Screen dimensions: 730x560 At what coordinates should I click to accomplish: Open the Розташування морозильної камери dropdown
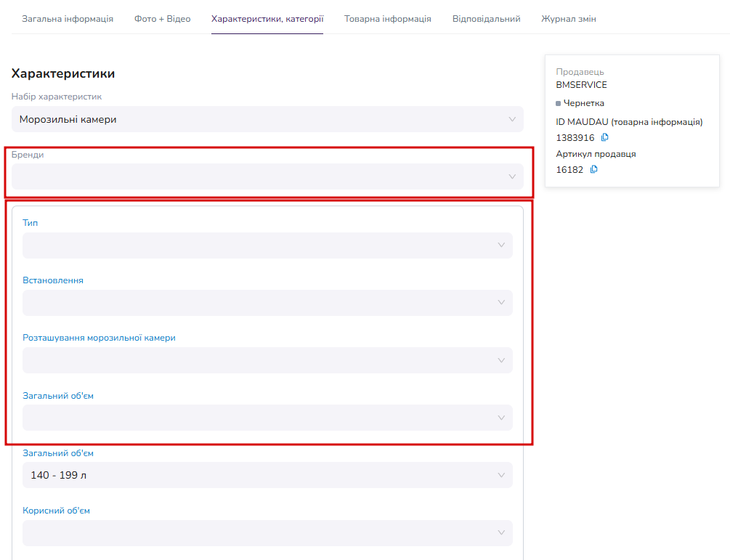coord(267,360)
